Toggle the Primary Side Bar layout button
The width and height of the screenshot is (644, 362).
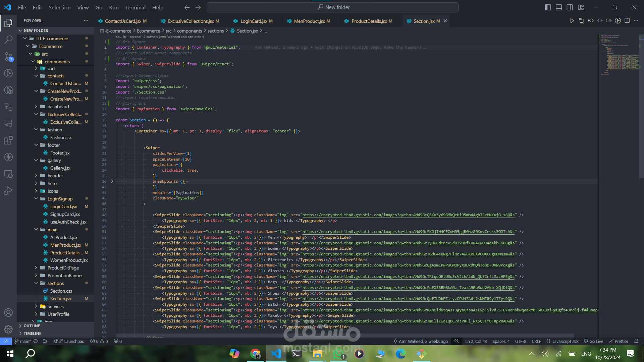tap(548, 7)
